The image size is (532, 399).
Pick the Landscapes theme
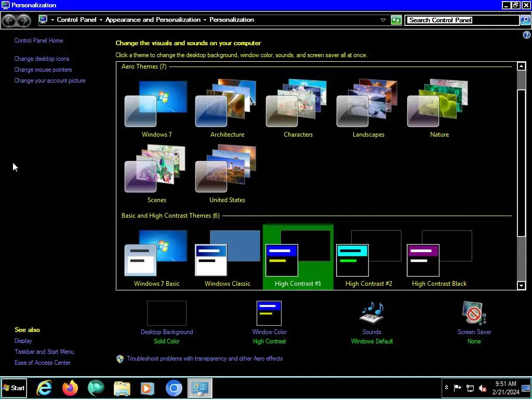[x=368, y=108]
